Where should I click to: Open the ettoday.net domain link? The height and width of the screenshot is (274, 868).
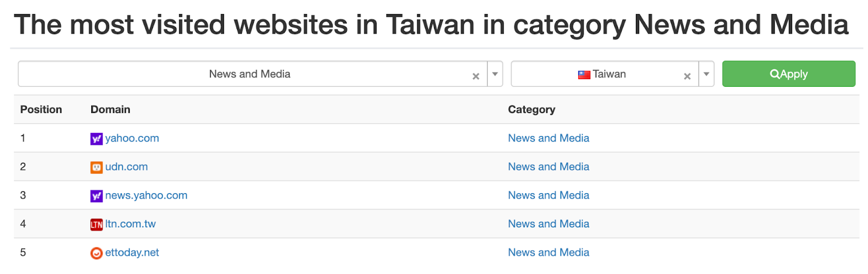click(132, 252)
